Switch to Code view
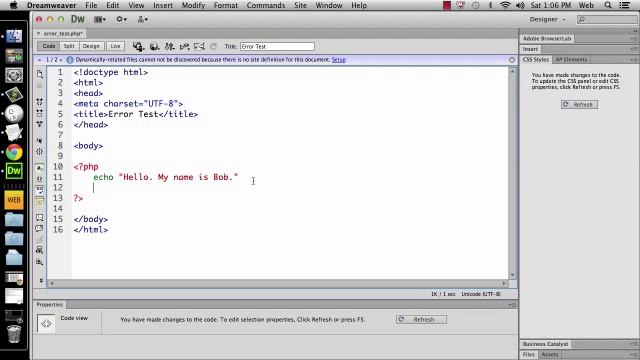 click(x=49, y=46)
